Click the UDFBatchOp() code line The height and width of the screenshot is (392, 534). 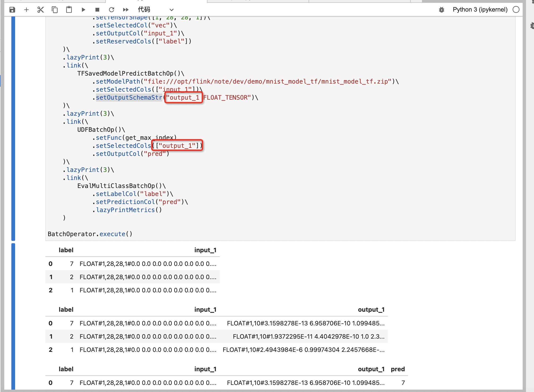coord(101,130)
